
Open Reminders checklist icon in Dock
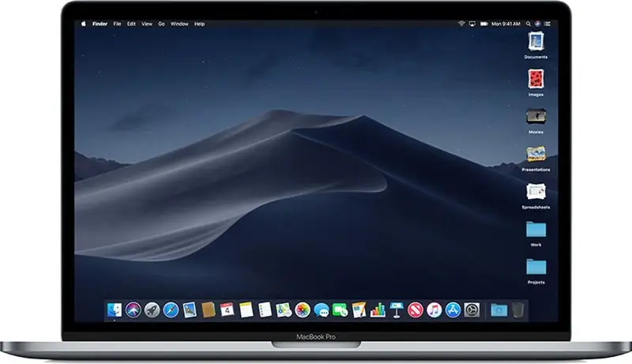click(265, 310)
